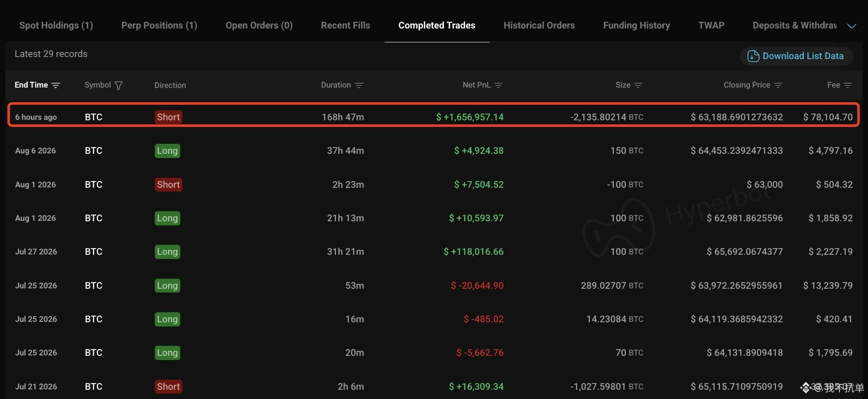Open the Symbol funnel filter icon
The image size is (868, 399).
click(119, 85)
